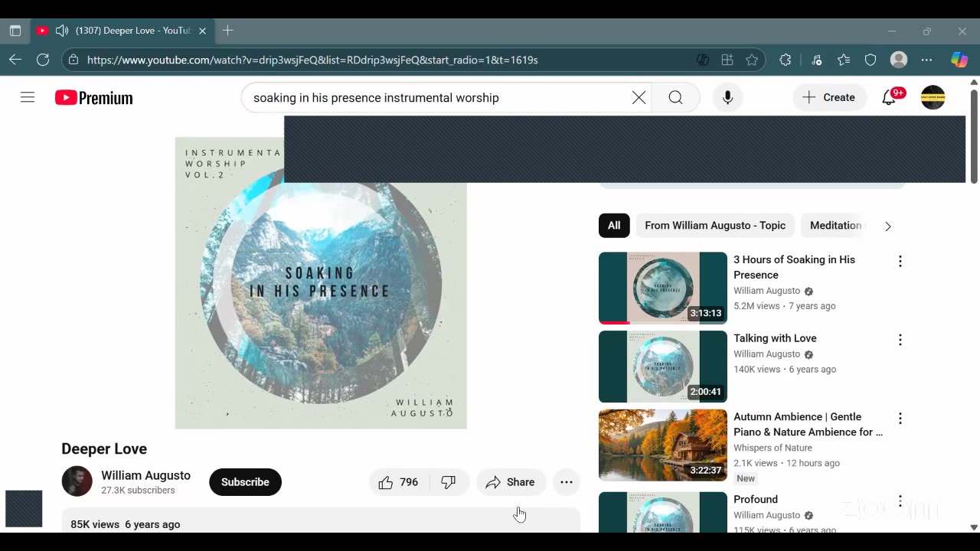The width and height of the screenshot is (980, 551).
Task: Focus the browser address bar URL
Action: (312, 60)
